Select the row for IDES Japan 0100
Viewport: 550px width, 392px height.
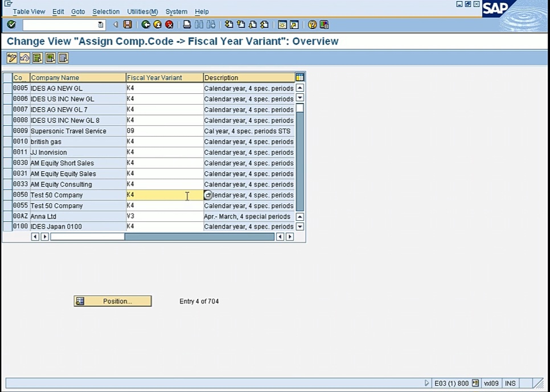click(x=7, y=226)
